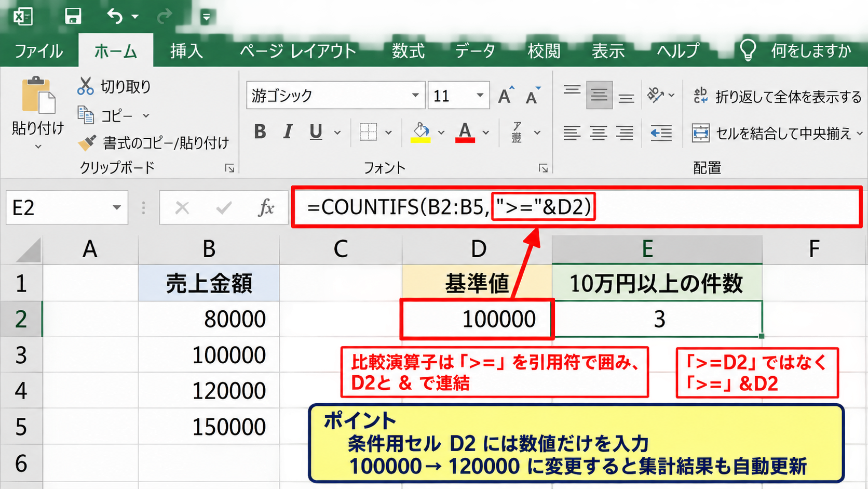Click the cancel X formula icon

(x=182, y=208)
